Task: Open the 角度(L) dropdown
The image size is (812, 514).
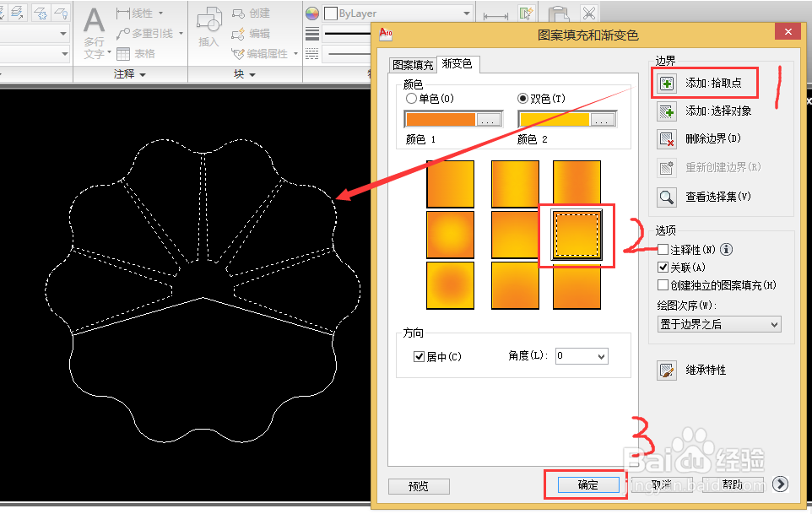Action: click(600, 356)
